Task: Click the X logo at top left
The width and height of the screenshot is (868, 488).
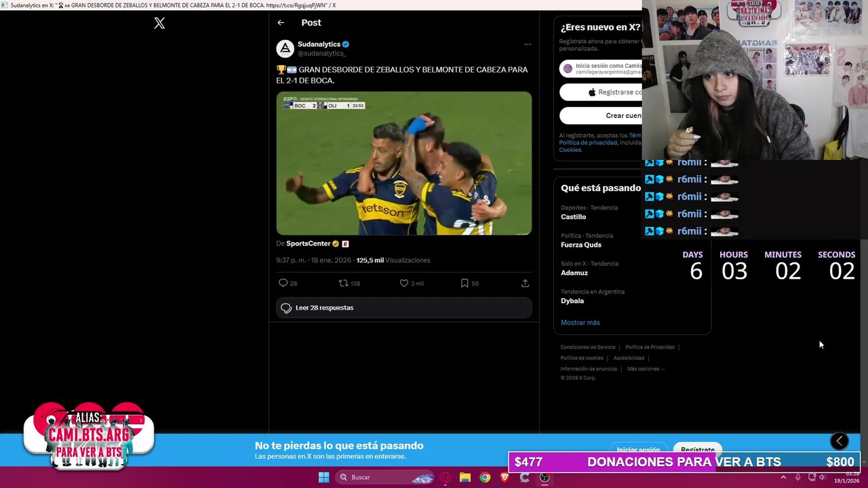Action: point(159,23)
